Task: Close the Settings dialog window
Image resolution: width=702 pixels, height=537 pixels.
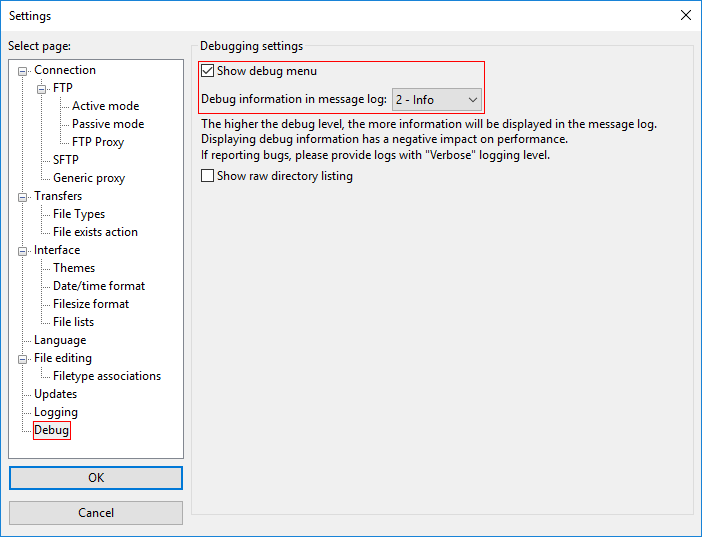Action: [685, 15]
